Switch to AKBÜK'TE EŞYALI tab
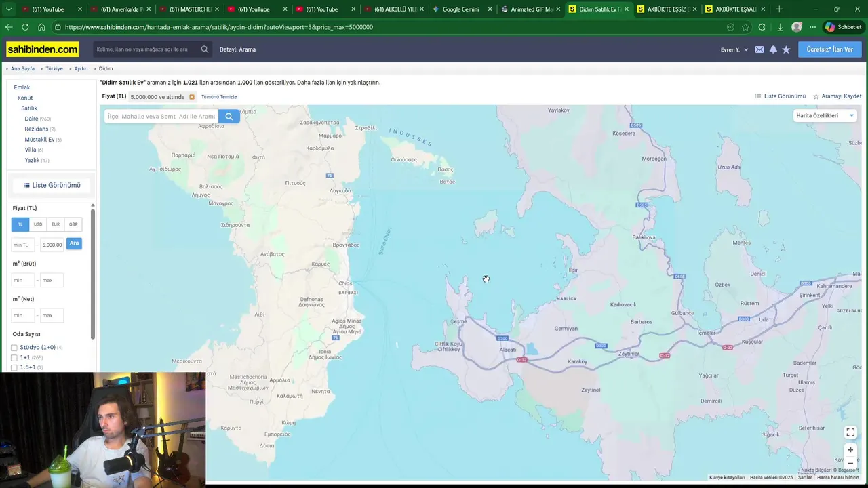Image resolution: width=868 pixels, height=488 pixels. pos(735,9)
